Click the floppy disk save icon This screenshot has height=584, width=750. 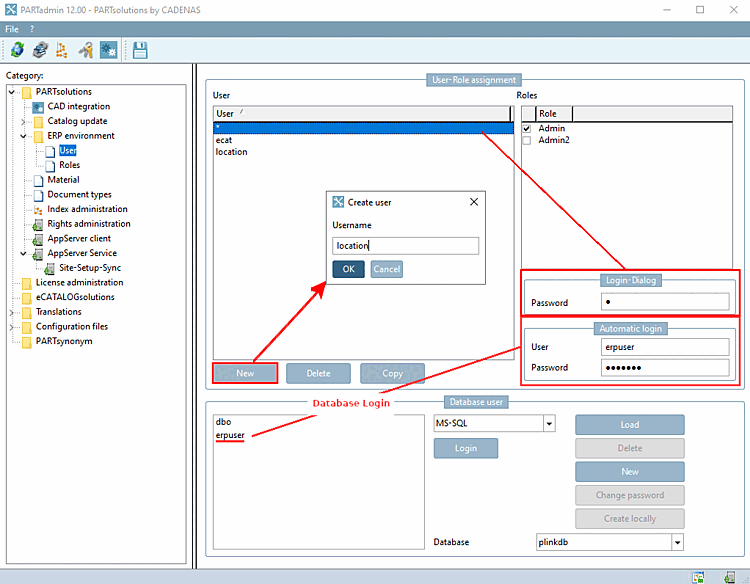click(140, 50)
